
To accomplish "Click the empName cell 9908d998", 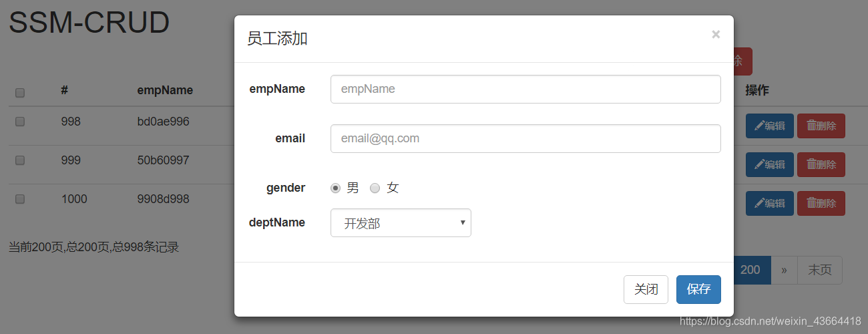I will (163, 199).
